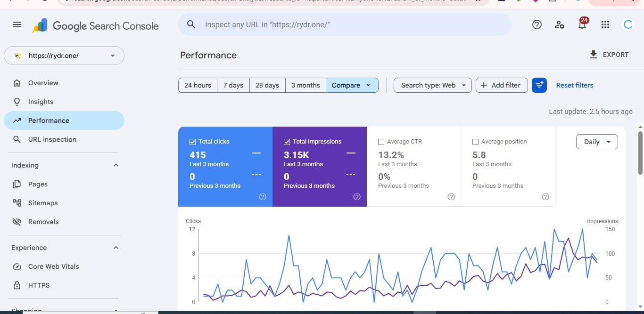Click help icon in Average position card
The width and height of the screenshot is (644, 314).
tap(545, 197)
